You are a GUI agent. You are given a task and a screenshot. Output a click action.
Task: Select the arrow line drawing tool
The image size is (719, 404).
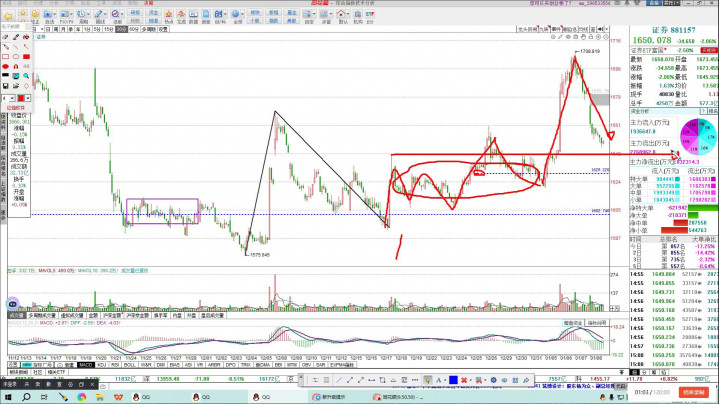pyautogui.click(x=26, y=46)
